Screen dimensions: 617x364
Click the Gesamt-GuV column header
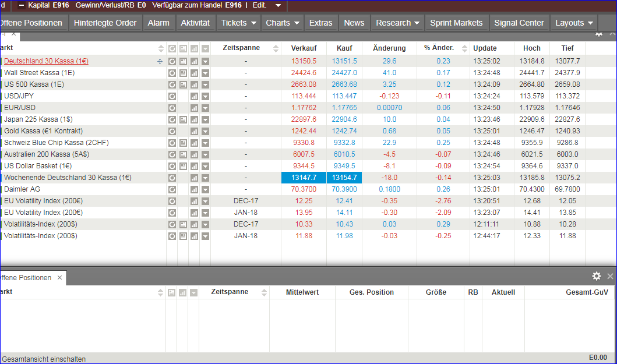tap(587, 292)
